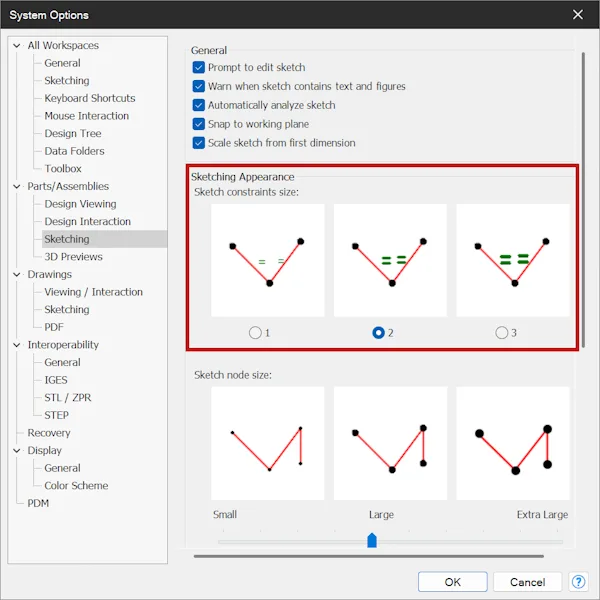Select constraints size radio button 1
600x600 pixels.
point(255,333)
